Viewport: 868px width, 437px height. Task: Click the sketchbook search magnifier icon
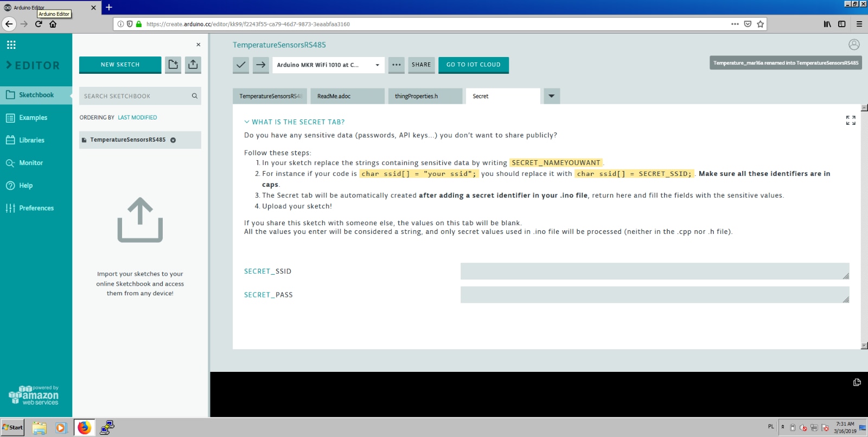(x=195, y=96)
